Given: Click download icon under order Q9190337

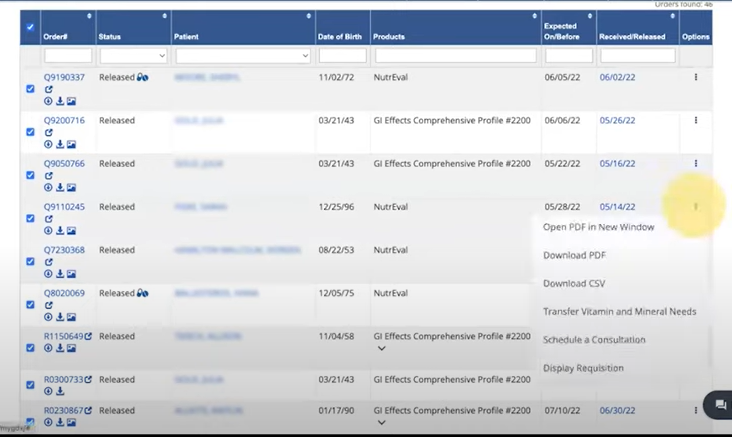Looking at the screenshot, I should click(59, 101).
